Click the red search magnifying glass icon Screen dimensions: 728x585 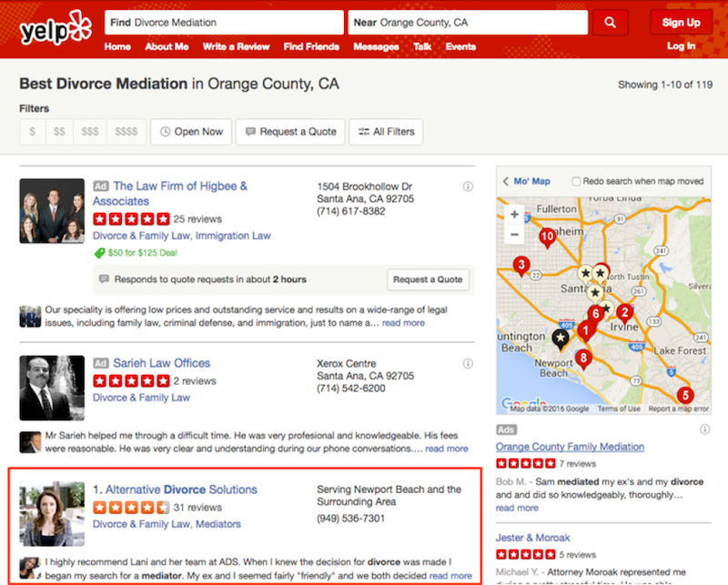point(609,21)
